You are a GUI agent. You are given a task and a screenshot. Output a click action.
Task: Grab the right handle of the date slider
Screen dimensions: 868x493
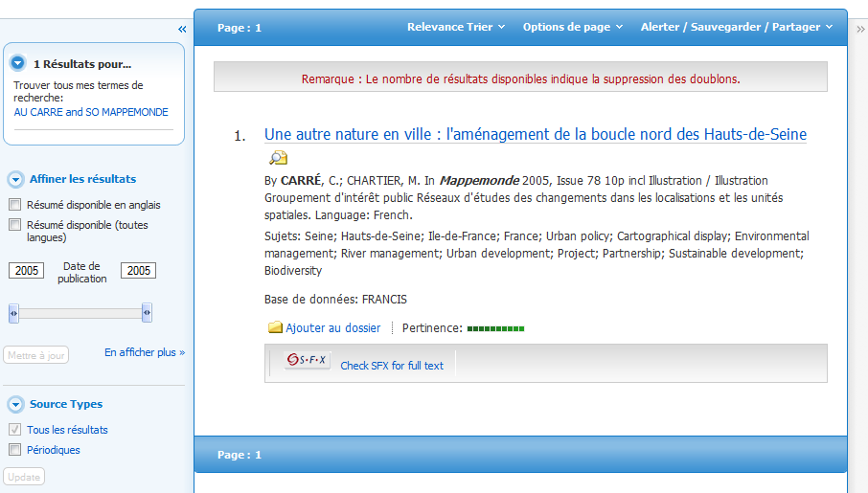(147, 313)
